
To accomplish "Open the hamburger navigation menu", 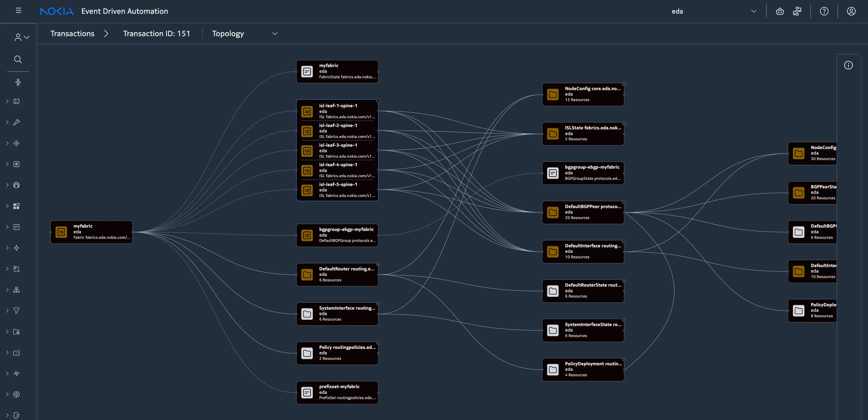I will [19, 11].
